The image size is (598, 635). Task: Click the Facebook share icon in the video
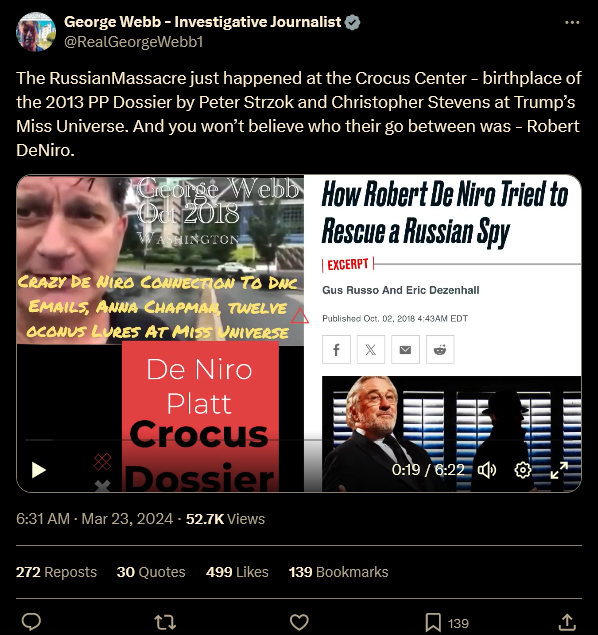(x=336, y=349)
